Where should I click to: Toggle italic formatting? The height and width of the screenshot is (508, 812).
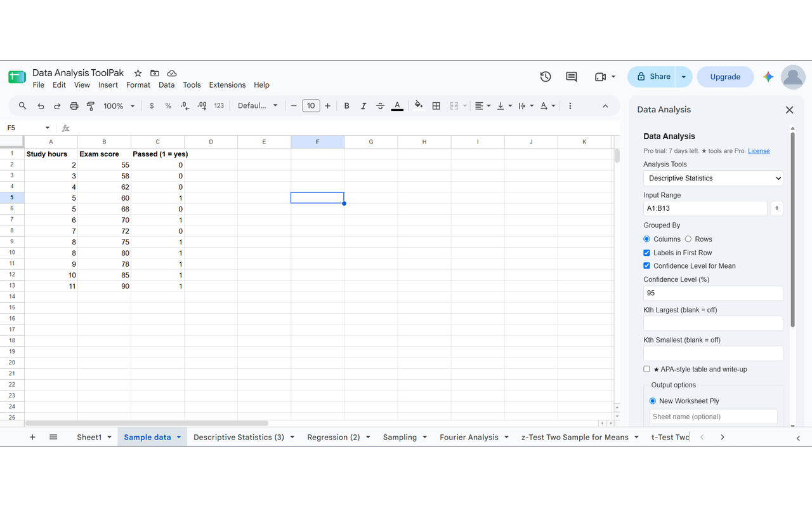click(363, 106)
